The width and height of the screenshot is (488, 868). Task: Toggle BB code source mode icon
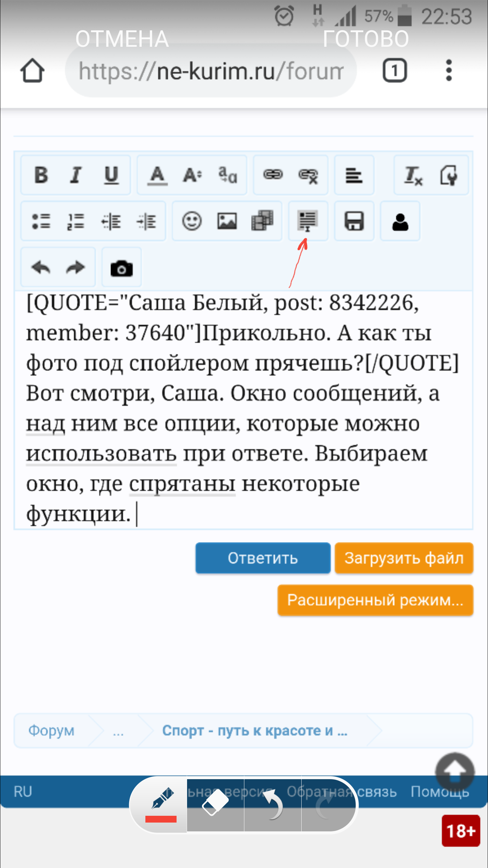[x=449, y=175]
